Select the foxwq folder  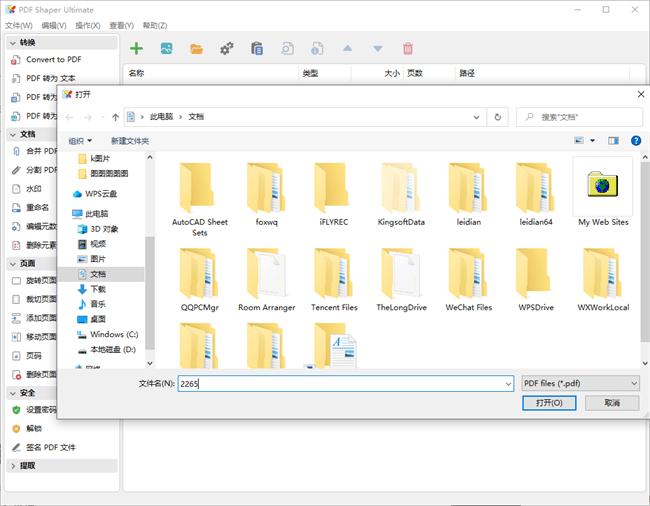267,194
